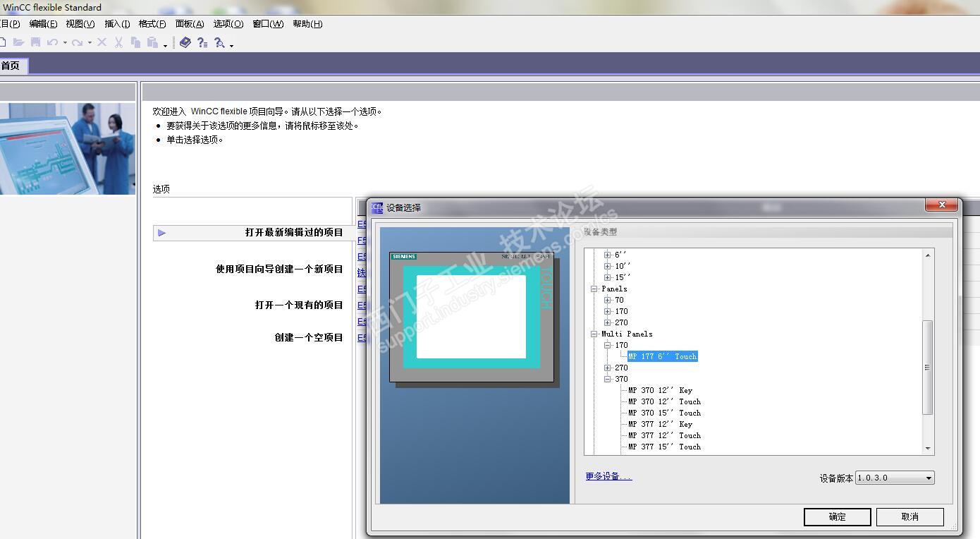The width and height of the screenshot is (980, 539).
Task: Expand the 15'' tree node
Action: [x=608, y=277]
